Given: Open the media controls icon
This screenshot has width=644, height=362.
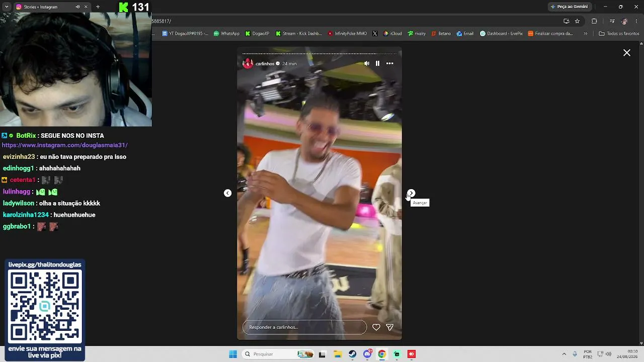Looking at the screenshot, I should click(612, 21).
